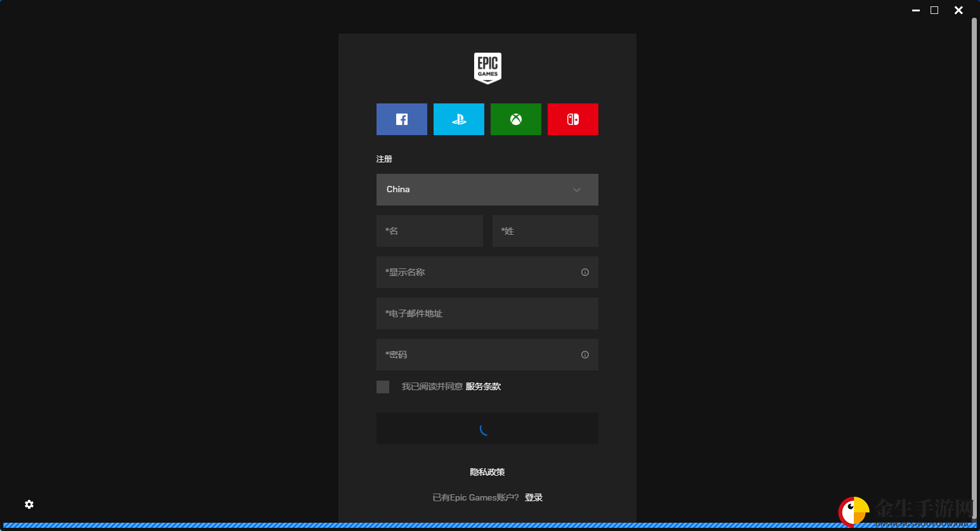Screen dimensions: 980x531
Task: Show the password info icon
Action: tap(585, 355)
